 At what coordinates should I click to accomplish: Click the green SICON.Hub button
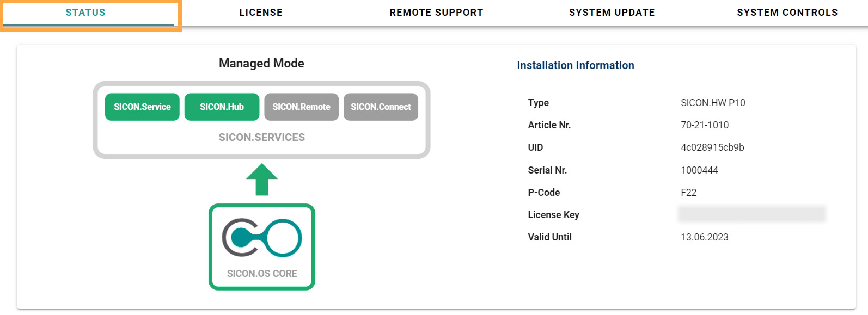[x=222, y=107]
